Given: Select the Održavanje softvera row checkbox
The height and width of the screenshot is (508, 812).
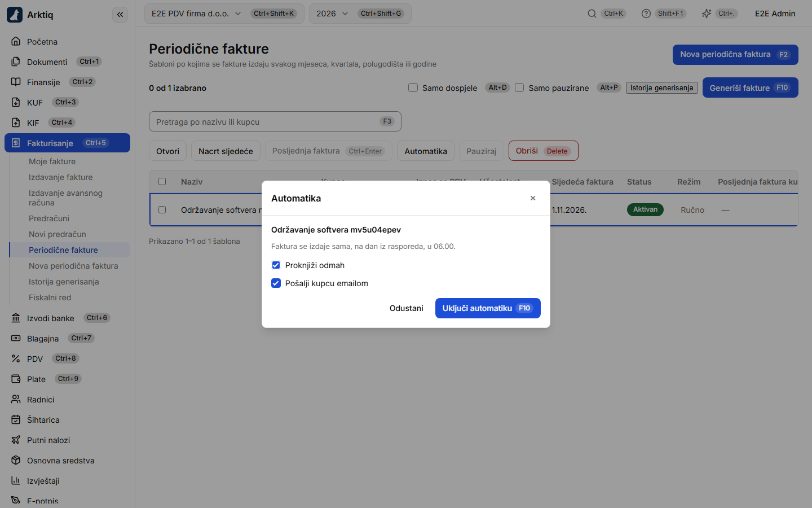Looking at the screenshot, I should tap(162, 210).
